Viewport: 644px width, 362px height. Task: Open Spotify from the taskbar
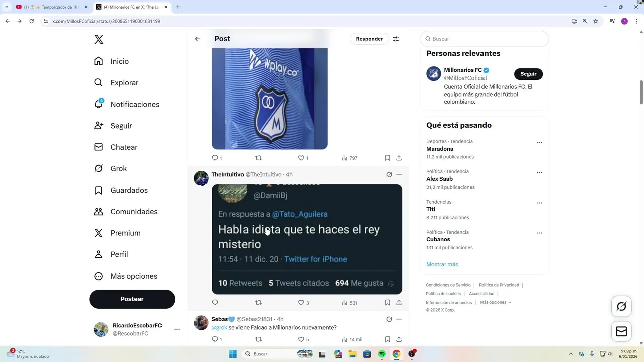[x=382, y=354]
